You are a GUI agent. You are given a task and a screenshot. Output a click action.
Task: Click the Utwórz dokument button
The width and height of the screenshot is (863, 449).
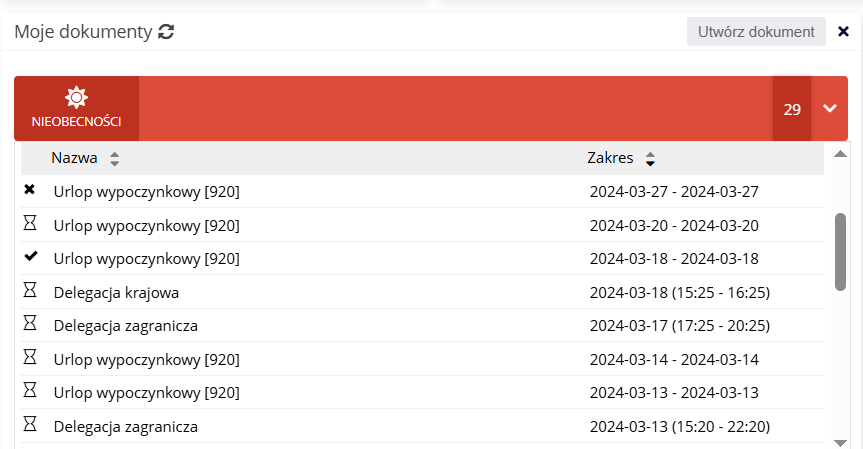tap(756, 32)
